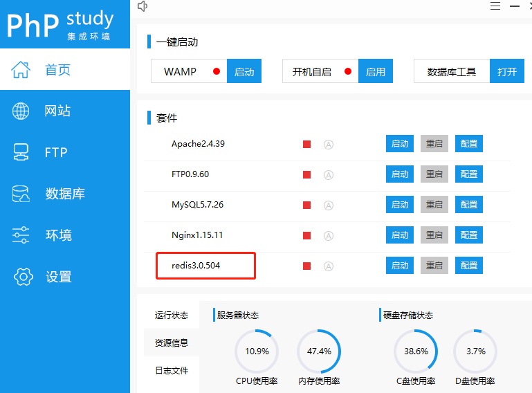
Task: Select the Nginx1.15.11 label
Action: coord(197,235)
